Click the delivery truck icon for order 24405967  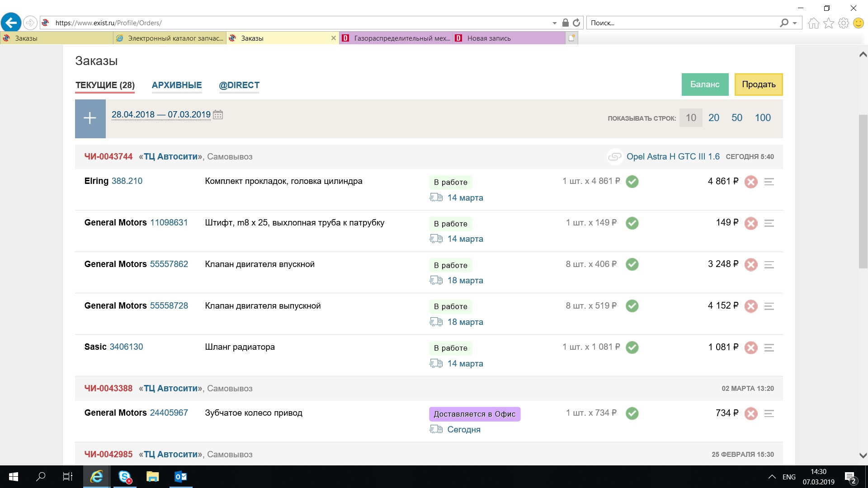click(436, 429)
